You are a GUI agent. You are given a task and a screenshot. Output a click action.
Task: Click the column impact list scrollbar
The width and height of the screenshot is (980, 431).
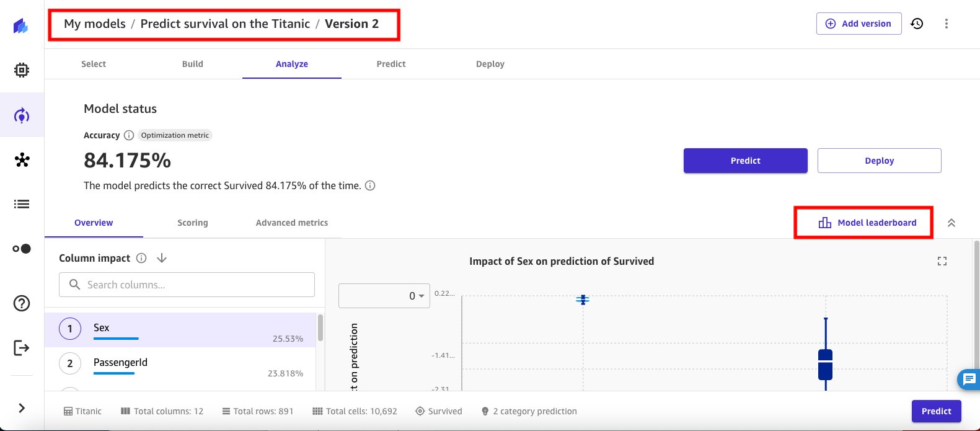coord(320,327)
